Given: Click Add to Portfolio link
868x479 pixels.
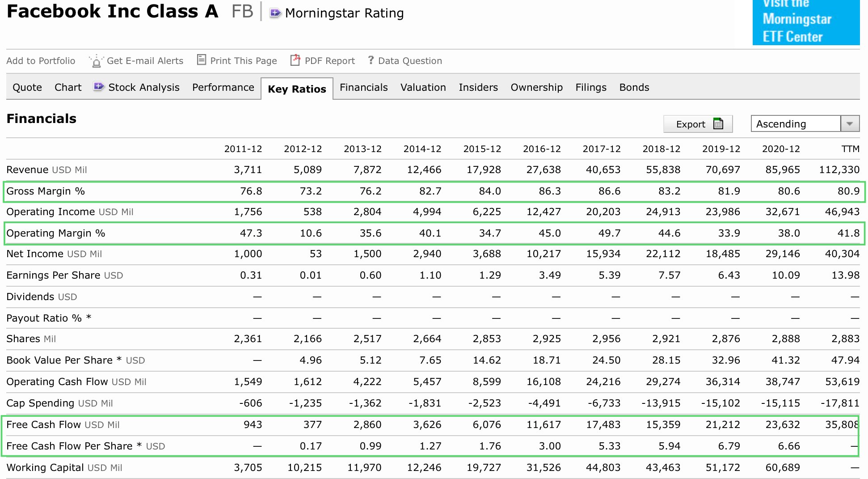Looking at the screenshot, I should tap(41, 61).
